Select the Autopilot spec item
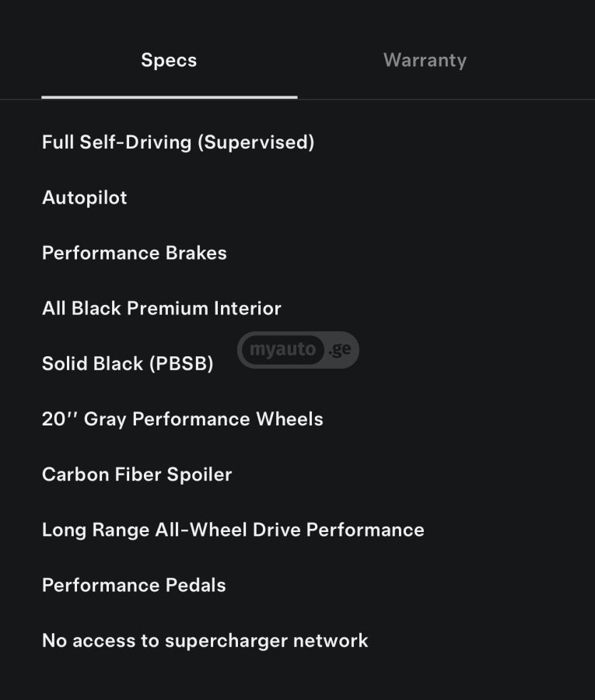Screen dimensions: 595x700 [84, 198]
